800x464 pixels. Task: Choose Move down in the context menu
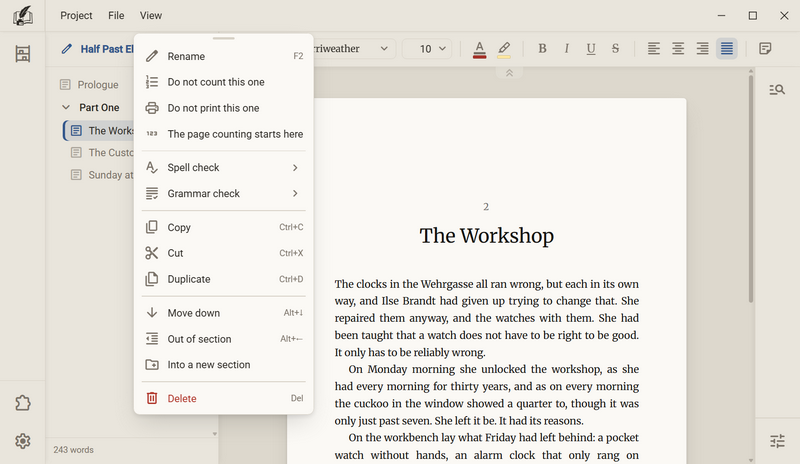tap(223, 313)
